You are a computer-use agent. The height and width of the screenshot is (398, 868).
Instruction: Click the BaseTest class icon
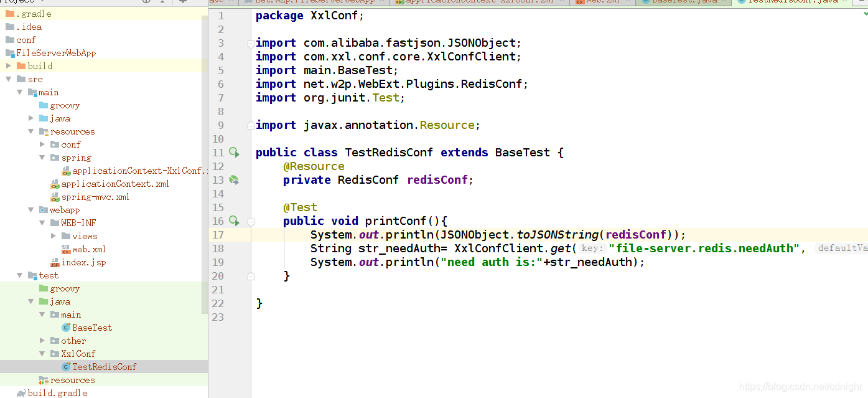point(66,328)
